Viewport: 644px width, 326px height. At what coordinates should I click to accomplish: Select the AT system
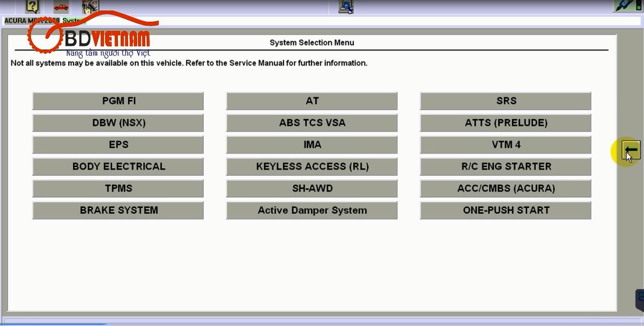[312, 101]
